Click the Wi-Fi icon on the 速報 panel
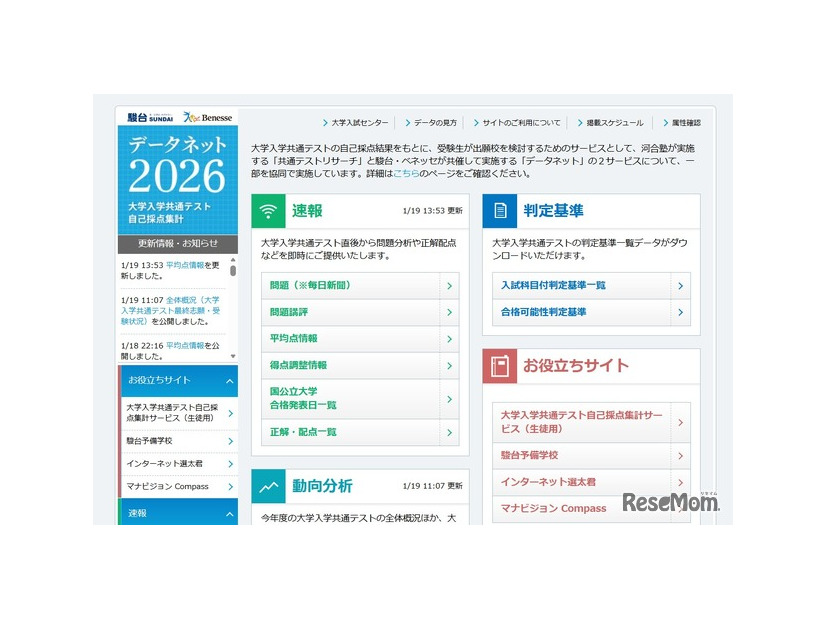Image resolution: width=826 pixels, height=620 pixels. pyautogui.click(x=268, y=212)
